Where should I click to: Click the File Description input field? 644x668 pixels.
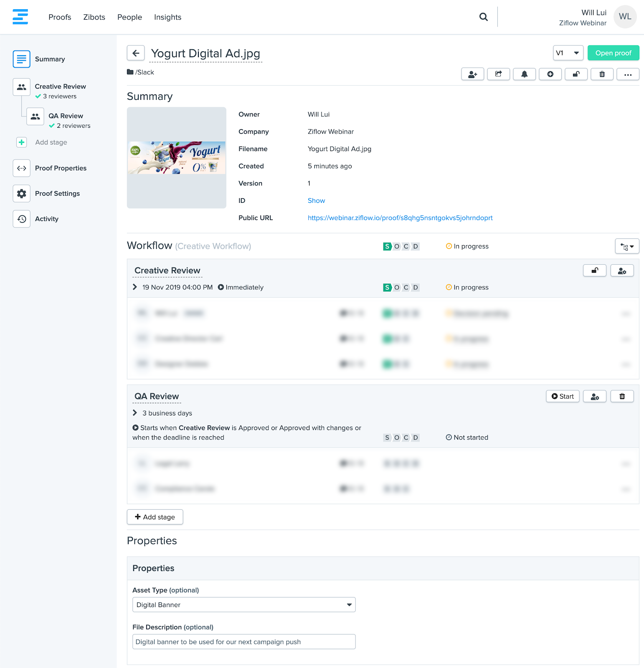pos(244,642)
